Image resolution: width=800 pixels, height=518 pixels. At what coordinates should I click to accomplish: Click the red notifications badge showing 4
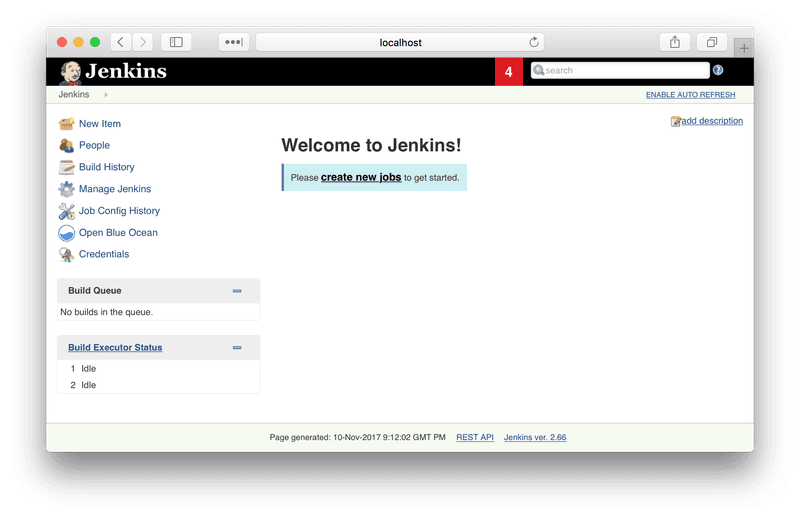[x=509, y=71]
